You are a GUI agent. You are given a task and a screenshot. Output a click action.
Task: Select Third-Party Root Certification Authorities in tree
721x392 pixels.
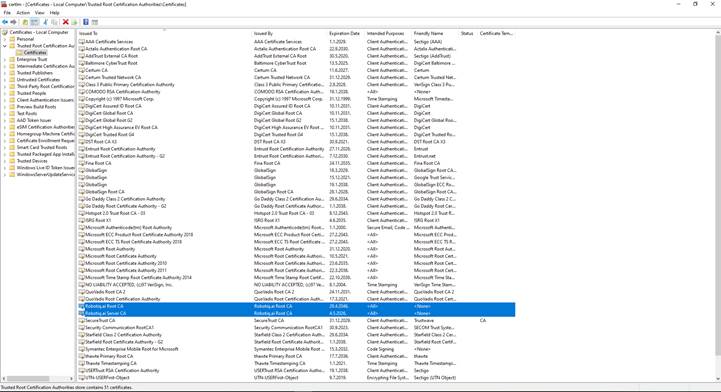tap(46, 86)
